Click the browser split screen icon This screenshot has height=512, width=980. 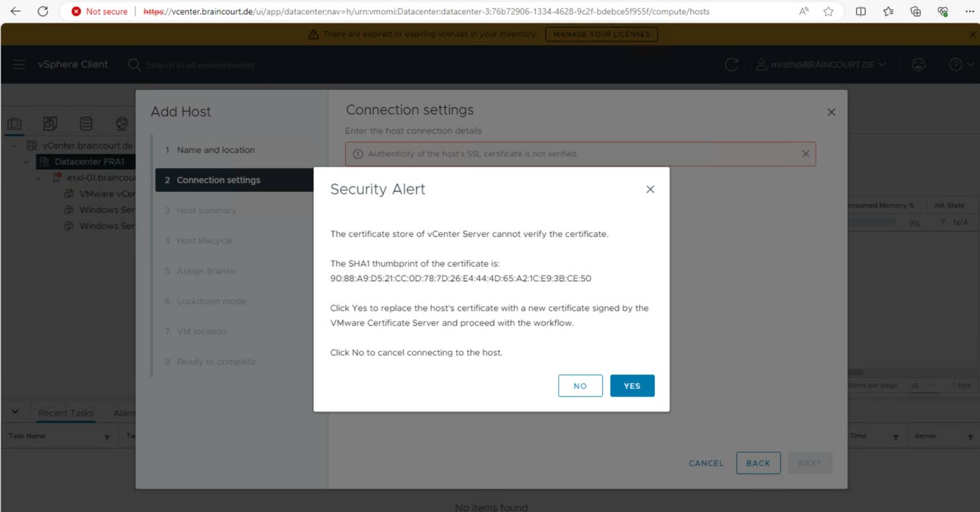[861, 11]
